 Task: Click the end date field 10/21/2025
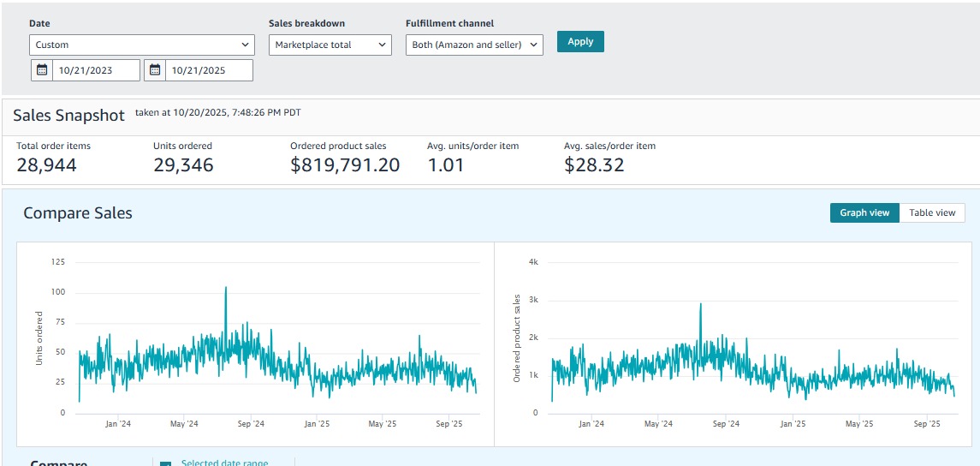tap(209, 70)
